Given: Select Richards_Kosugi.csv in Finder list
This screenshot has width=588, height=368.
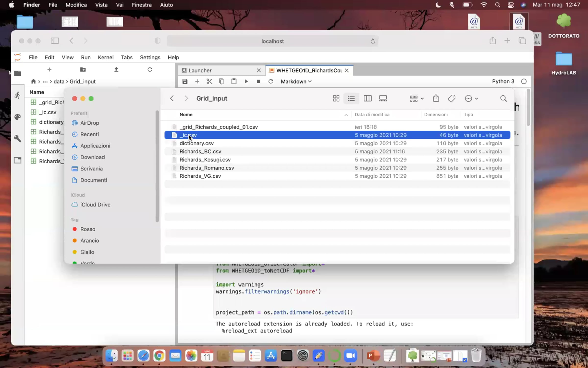Looking at the screenshot, I should click(337, 160).
